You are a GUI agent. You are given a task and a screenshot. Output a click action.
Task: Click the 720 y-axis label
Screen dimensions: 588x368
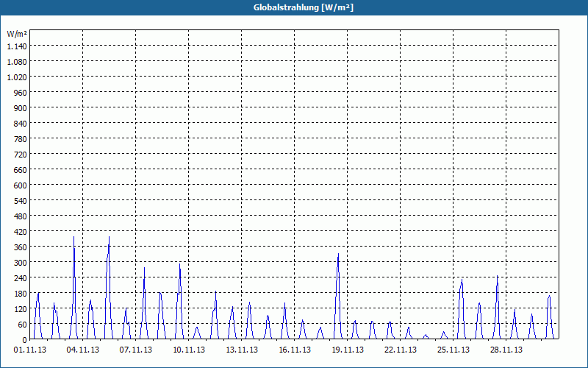click(21, 155)
